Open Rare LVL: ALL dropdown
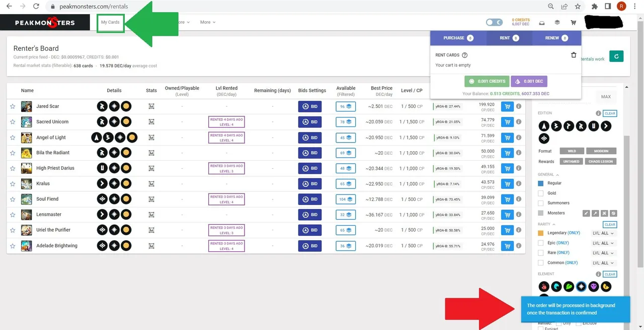 pyautogui.click(x=603, y=253)
